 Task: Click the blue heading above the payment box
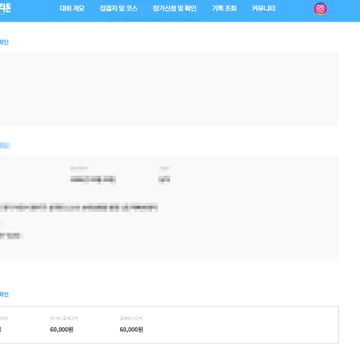pos(4,295)
